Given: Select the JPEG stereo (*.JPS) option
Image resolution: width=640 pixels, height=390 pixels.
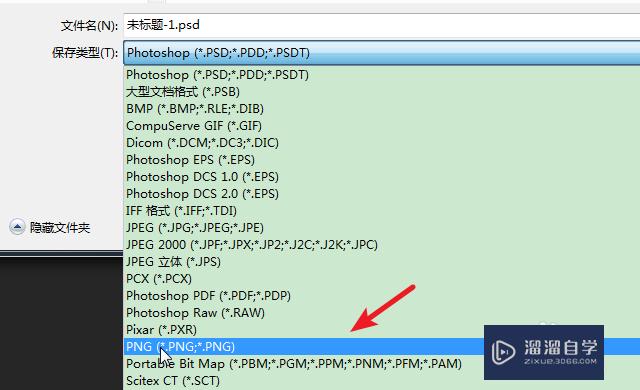Looking at the screenshot, I should pos(382,261).
